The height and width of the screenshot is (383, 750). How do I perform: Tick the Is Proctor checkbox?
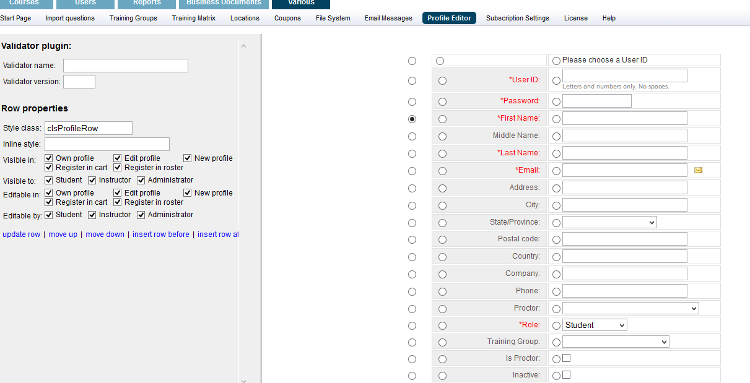[566, 358]
